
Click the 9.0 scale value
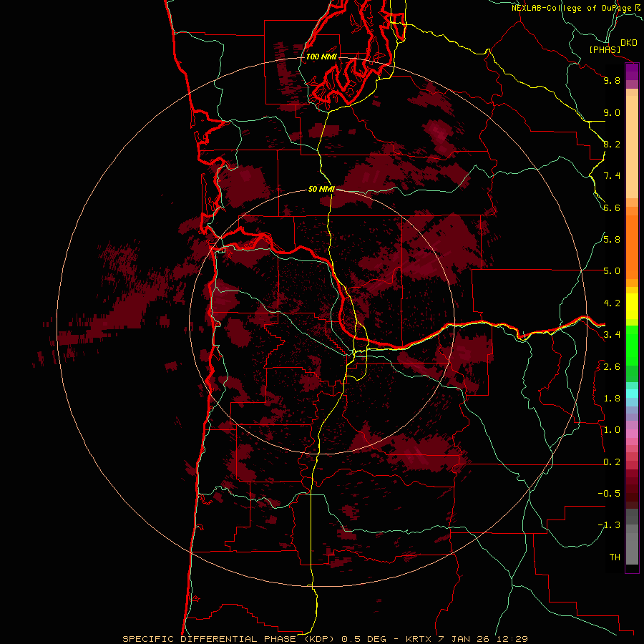612,112
